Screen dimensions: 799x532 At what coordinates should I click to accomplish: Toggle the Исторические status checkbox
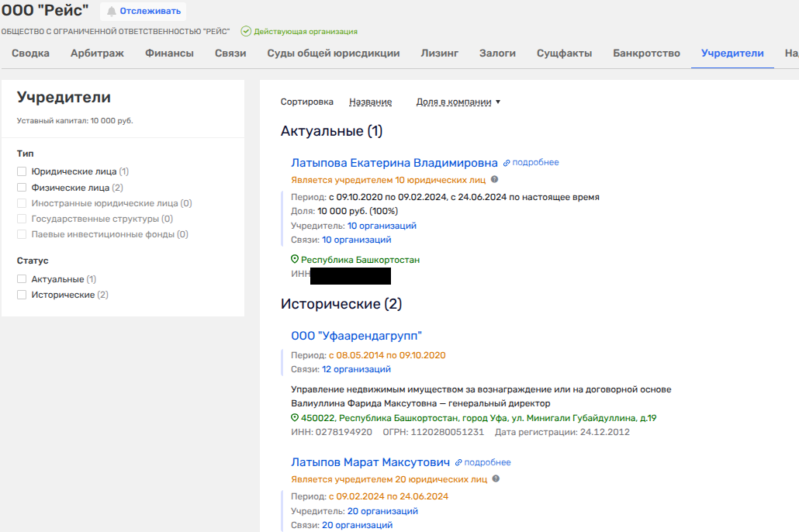coord(22,295)
